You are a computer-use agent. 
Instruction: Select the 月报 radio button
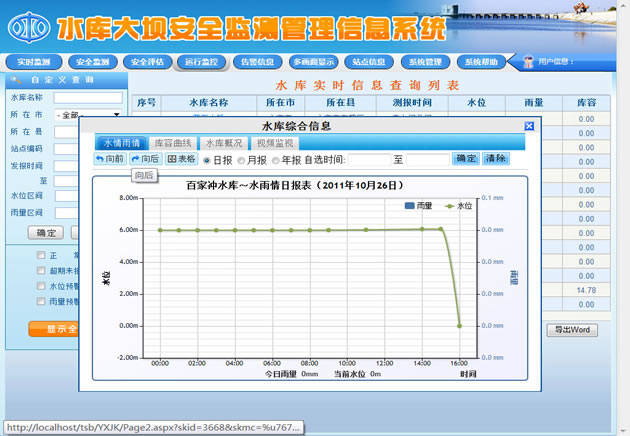240,160
